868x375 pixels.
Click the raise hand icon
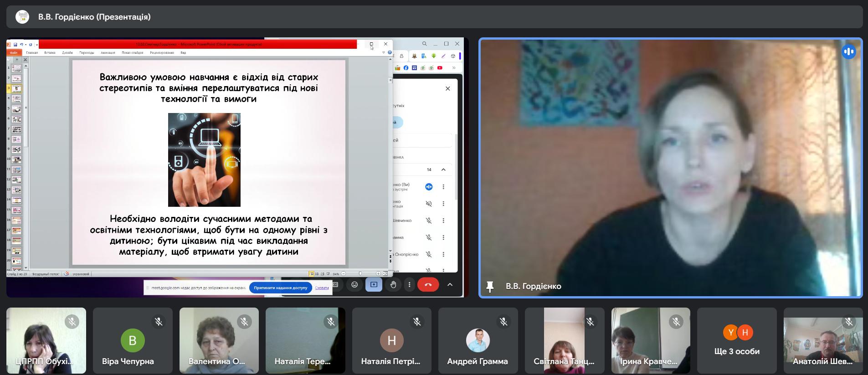(393, 285)
